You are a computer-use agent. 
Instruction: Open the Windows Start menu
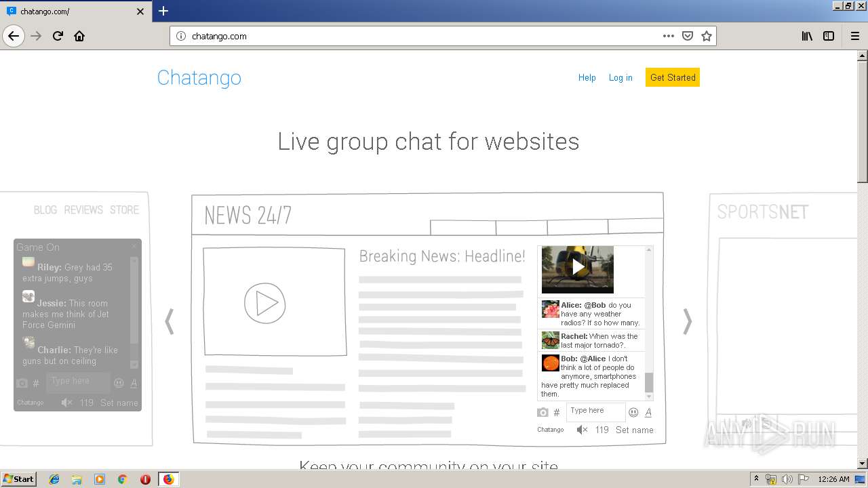coord(18,479)
